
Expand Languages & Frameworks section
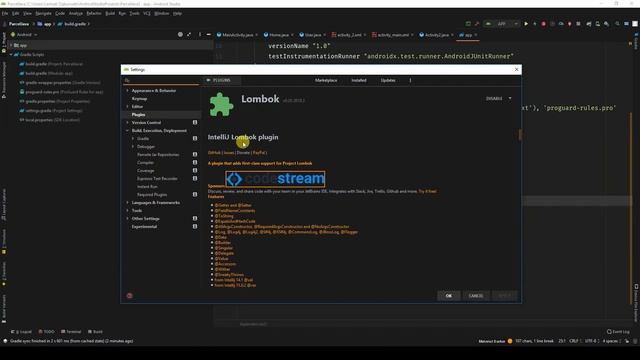pyautogui.click(x=127, y=202)
